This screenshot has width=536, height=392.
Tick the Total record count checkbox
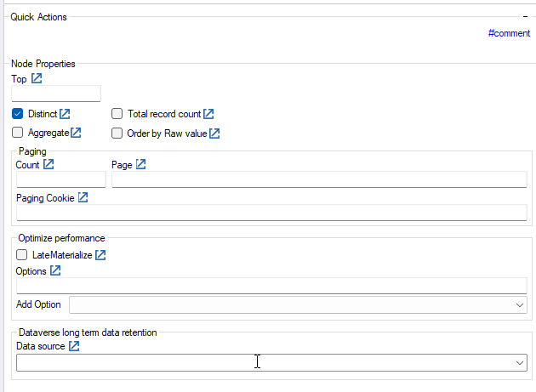(117, 114)
